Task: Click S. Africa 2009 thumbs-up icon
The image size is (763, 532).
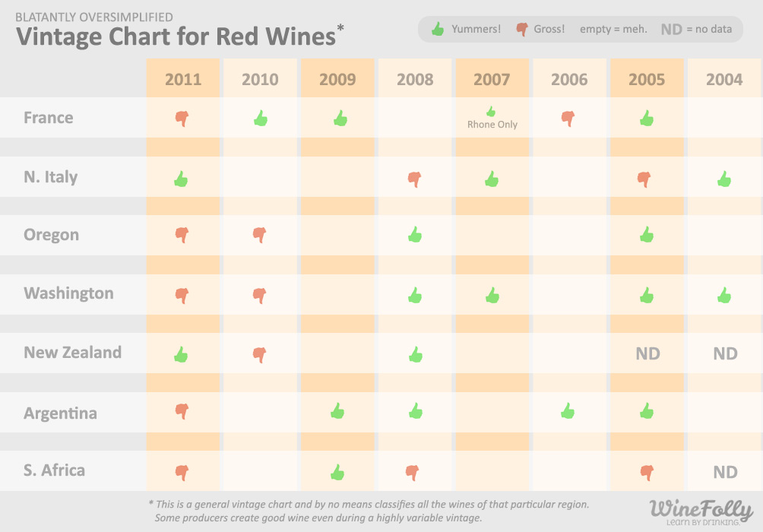Action: [x=337, y=472]
